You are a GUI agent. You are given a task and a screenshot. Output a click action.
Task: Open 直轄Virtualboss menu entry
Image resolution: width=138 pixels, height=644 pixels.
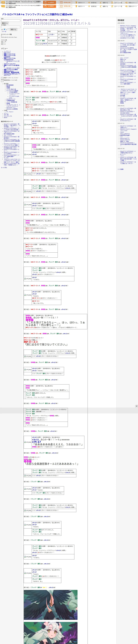pos(9,71)
